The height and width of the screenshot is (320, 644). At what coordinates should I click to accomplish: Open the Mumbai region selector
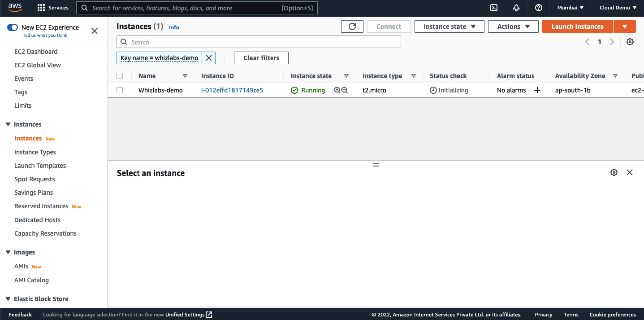(x=571, y=8)
